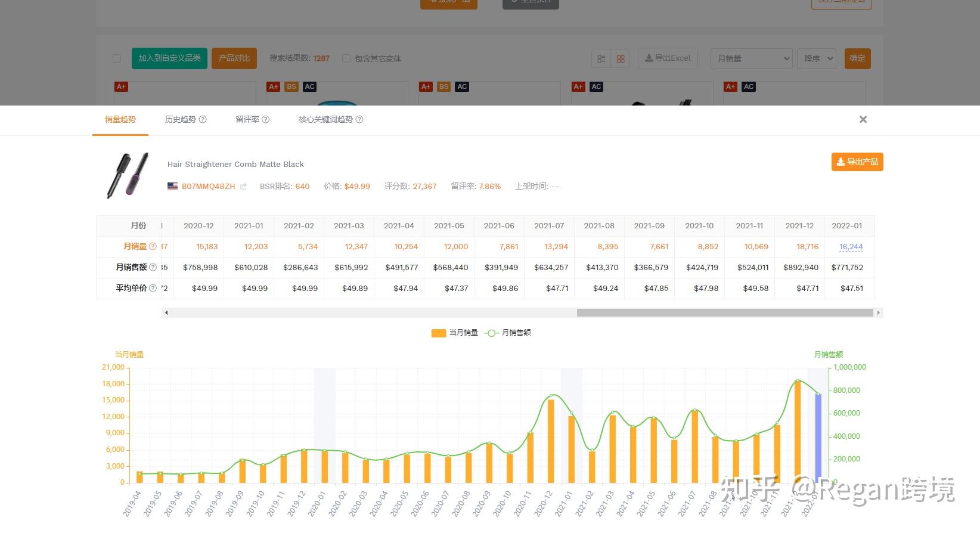The width and height of the screenshot is (980, 533).
Task: Toggle the 包含其它变体 checkbox
Action: (x=346, y=58)
